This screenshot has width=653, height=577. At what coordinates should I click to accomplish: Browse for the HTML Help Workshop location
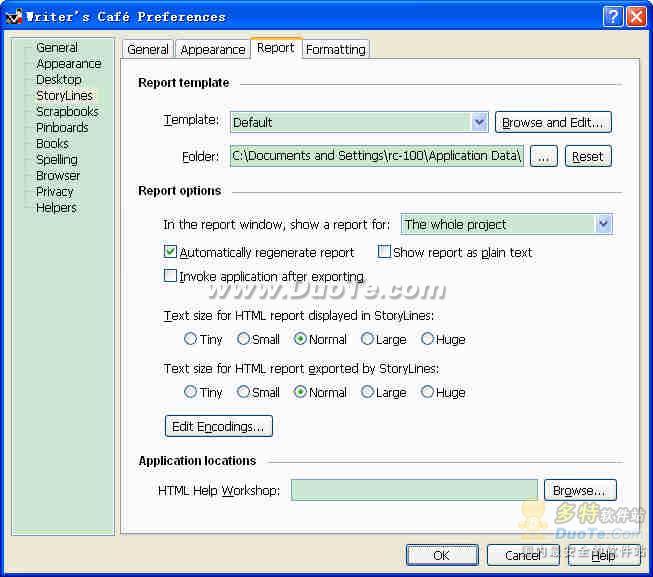[580, 490]
